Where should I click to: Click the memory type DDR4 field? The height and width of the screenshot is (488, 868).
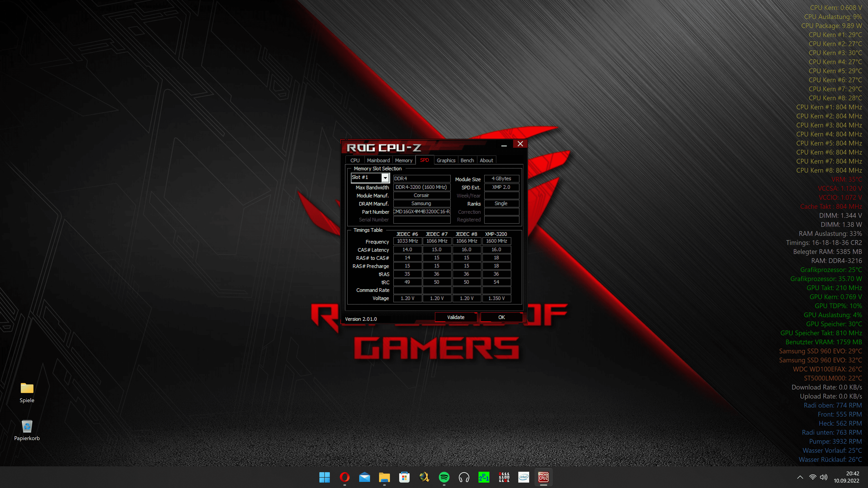tap(422, 178)
